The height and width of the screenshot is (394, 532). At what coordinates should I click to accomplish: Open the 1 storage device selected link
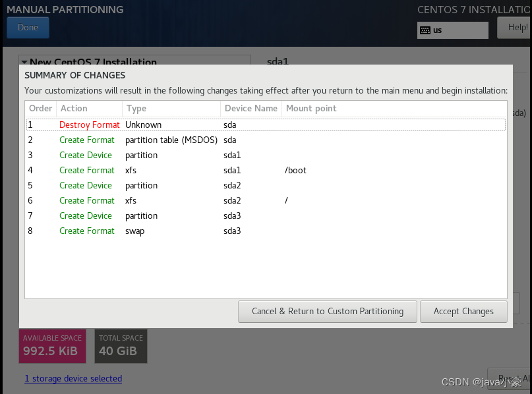pos(73,378)
